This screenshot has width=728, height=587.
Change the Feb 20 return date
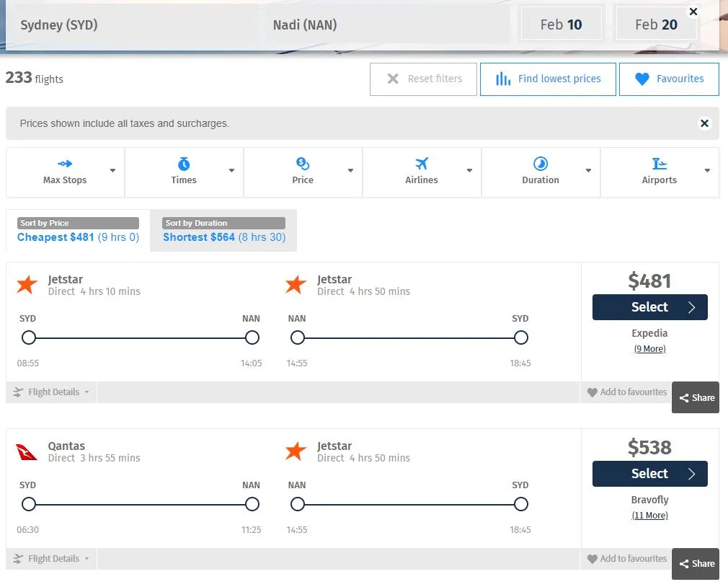(x=656, y=24)
